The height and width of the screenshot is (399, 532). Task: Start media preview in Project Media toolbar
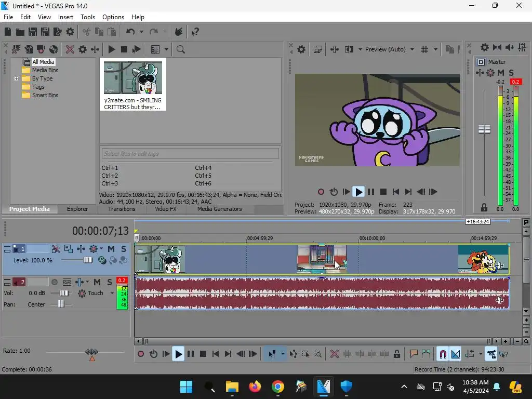click(111, 49)
